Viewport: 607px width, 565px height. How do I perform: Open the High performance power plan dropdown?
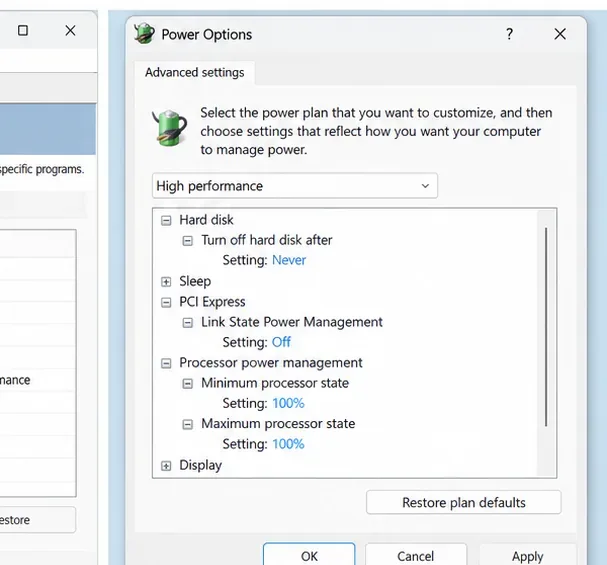coord(295,186)
